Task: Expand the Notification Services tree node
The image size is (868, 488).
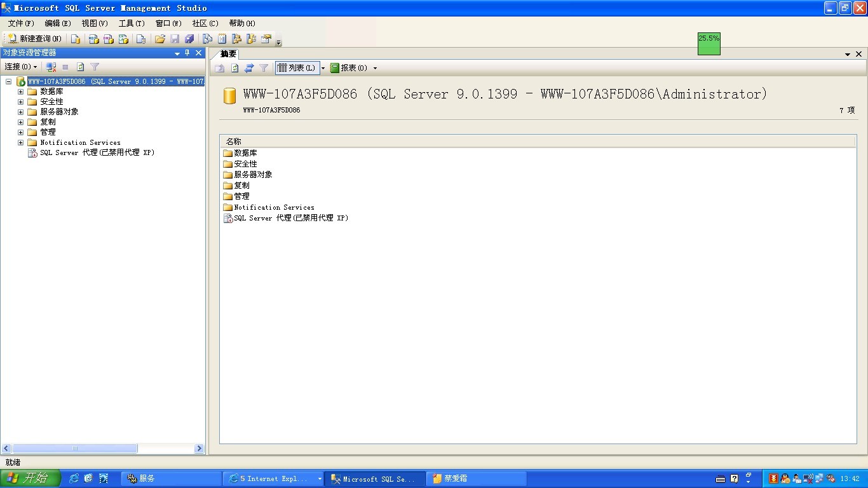Action: tap(20, 142)
